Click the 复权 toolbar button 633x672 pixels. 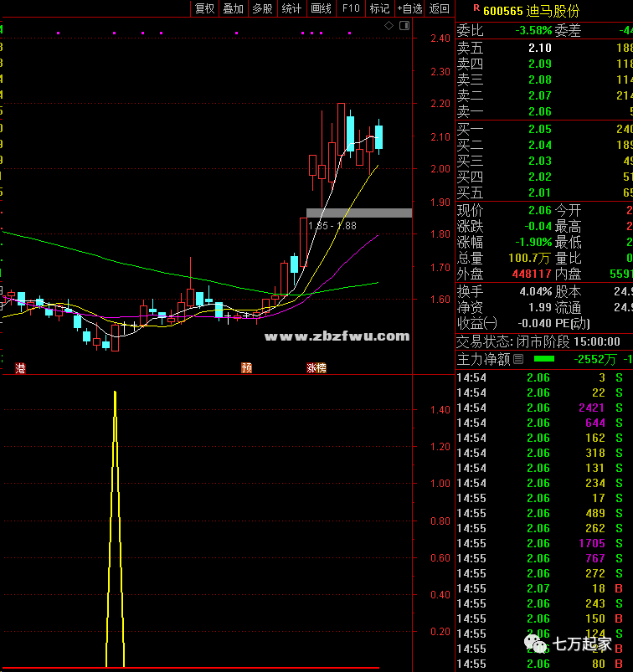[x=205, y=8]
